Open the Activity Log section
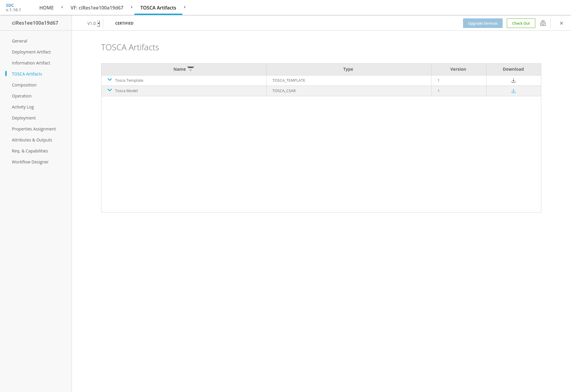Screen dimensions: 571x392 [23, 107]
